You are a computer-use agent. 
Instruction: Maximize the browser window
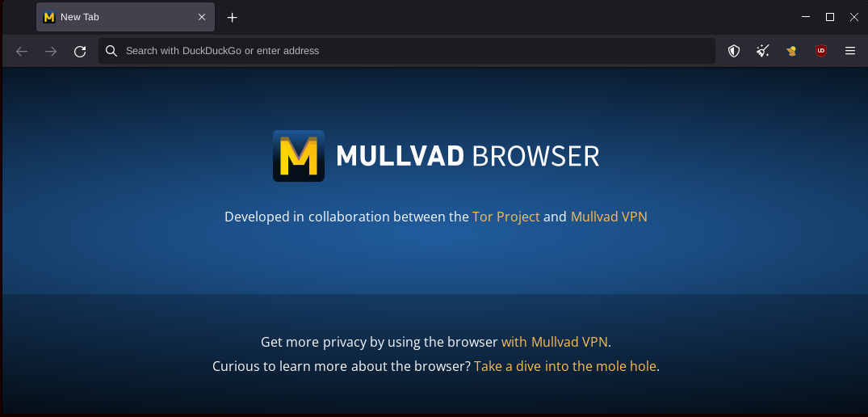(x=830, y=17)
